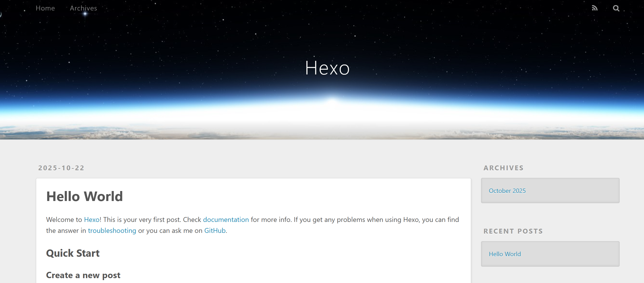
Task: Click the search magnifier icon
Action: tap(616, 8)
